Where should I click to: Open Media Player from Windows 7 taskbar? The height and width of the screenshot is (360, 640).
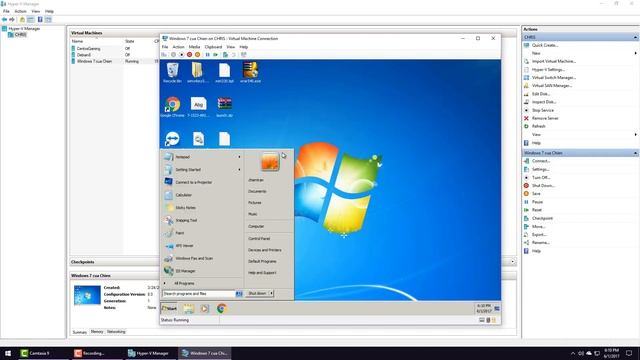click(x=204, y=309)
